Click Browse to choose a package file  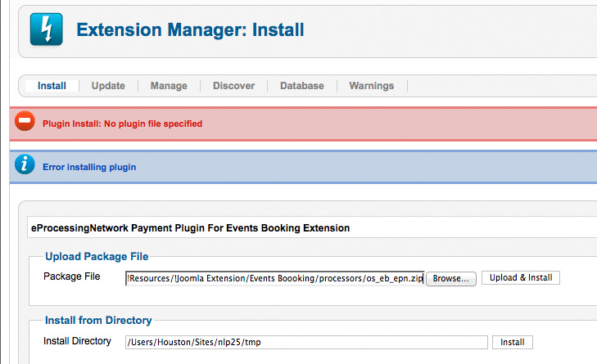click(x=450, y=278)
